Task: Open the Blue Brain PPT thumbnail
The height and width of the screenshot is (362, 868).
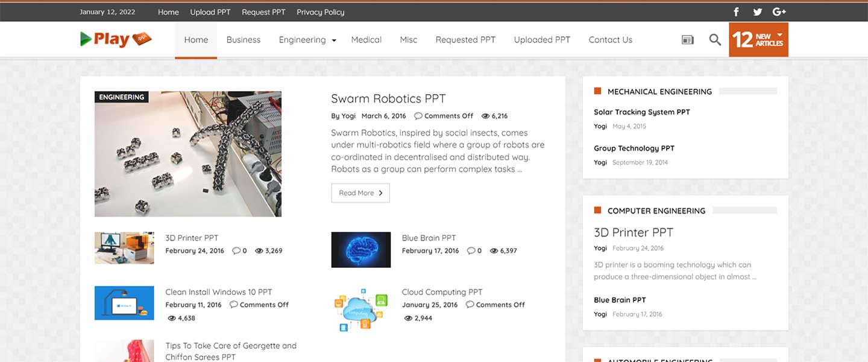Action: tap(361, 250)
